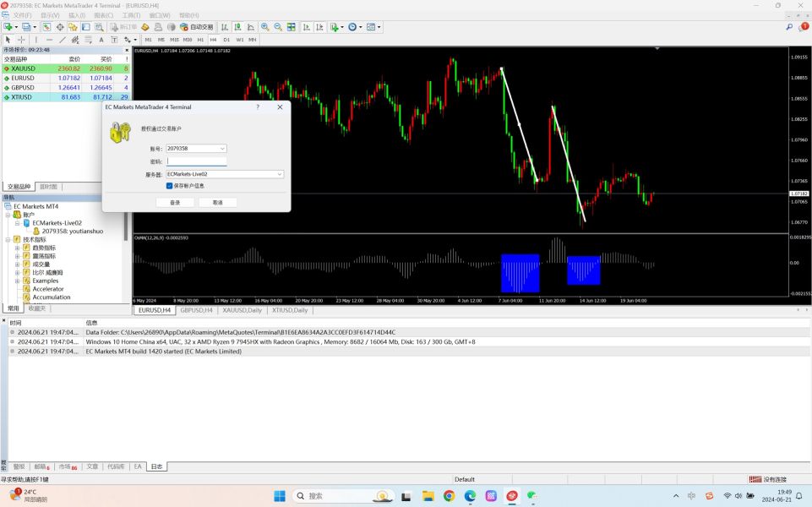Viewport: 812px width, 507px height.
Task: Click the Navigator panel vertical scrollbar
Action: 126,226
